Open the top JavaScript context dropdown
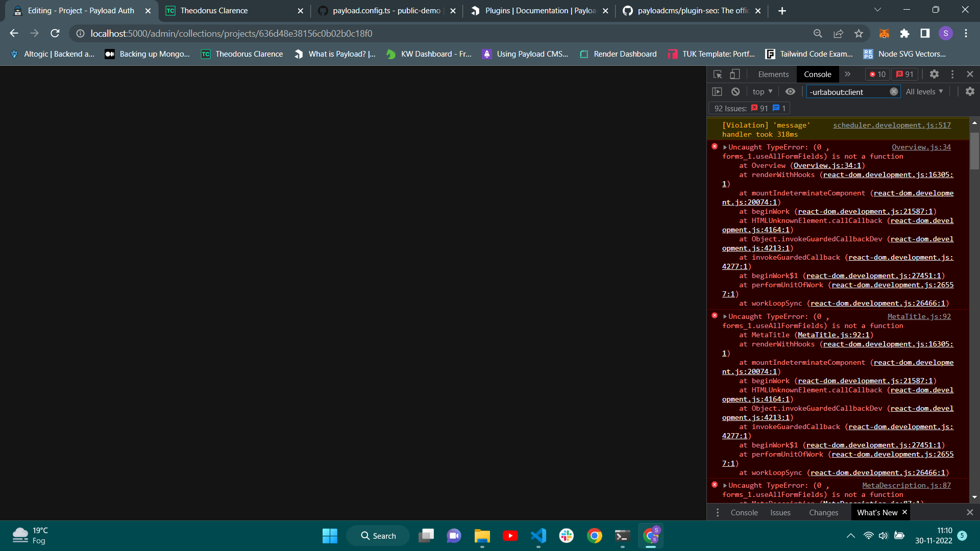The width and height of the screenshot is (980, 551). tap(762, 92)
